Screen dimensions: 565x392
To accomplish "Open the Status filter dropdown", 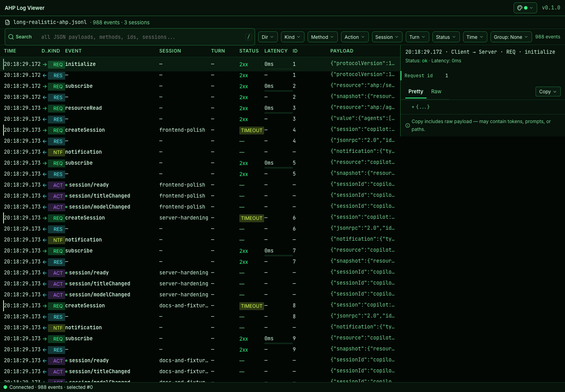I will [446, 37].
